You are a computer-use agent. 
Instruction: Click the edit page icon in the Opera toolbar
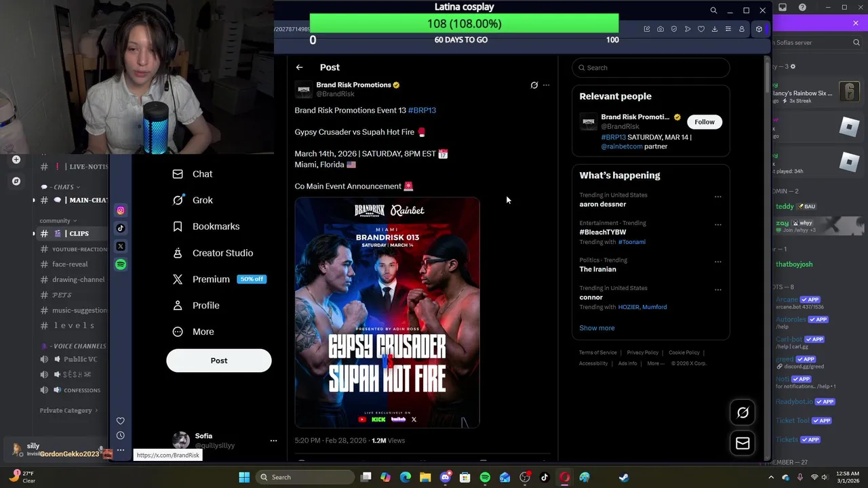(x=647, y=29)
